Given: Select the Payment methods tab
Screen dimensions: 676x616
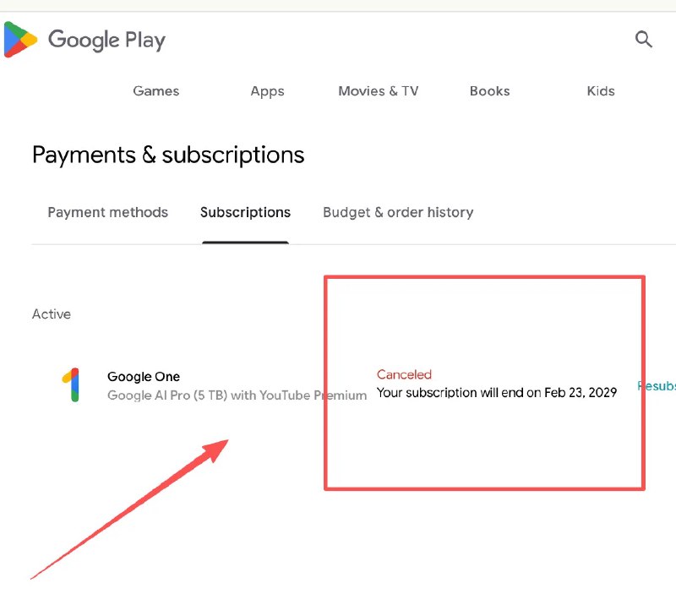Looking at the screenshot, I should point(108,212).
